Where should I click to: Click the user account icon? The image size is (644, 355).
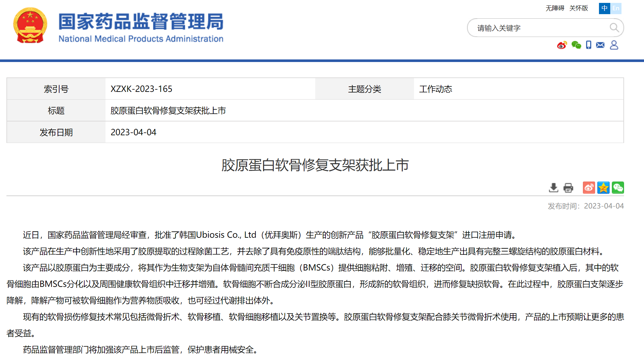click(614, 45)
